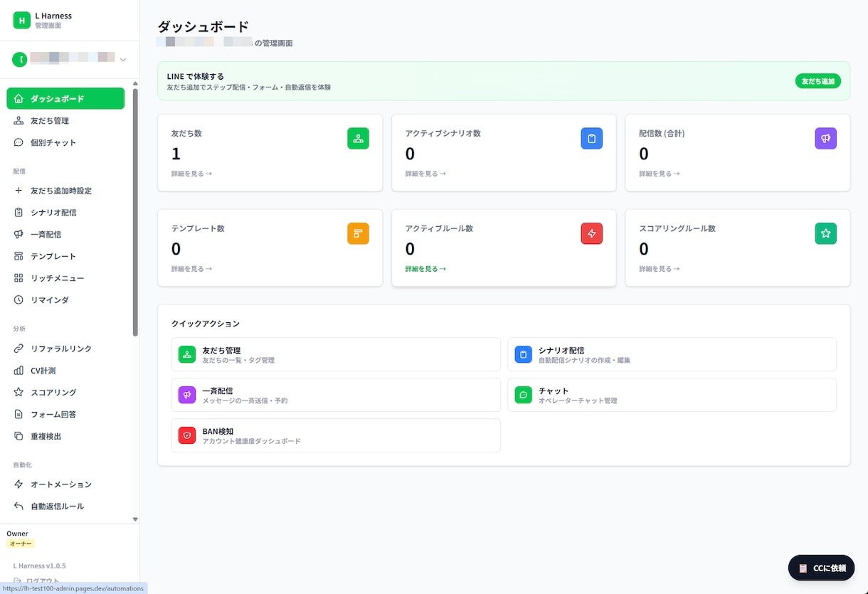
Task: Click the テンプレート sidebar icon
Action: tap(18, 256)
